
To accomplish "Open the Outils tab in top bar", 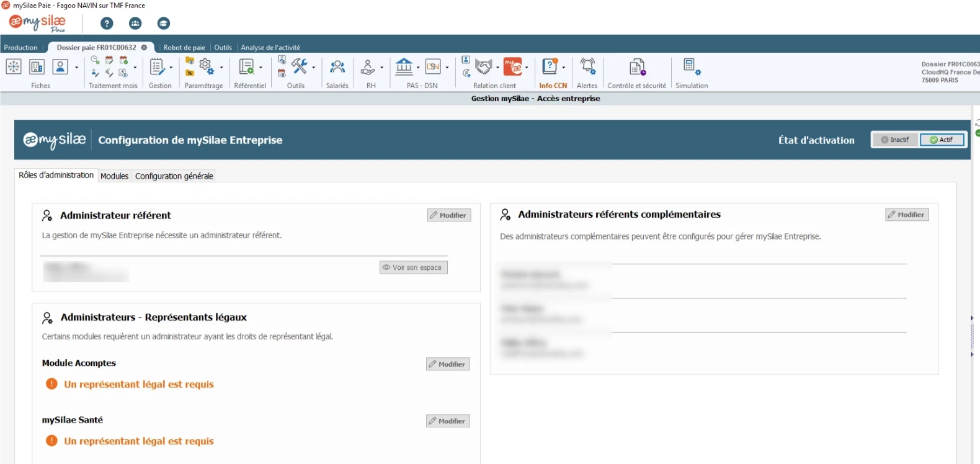I will [223, 48].
